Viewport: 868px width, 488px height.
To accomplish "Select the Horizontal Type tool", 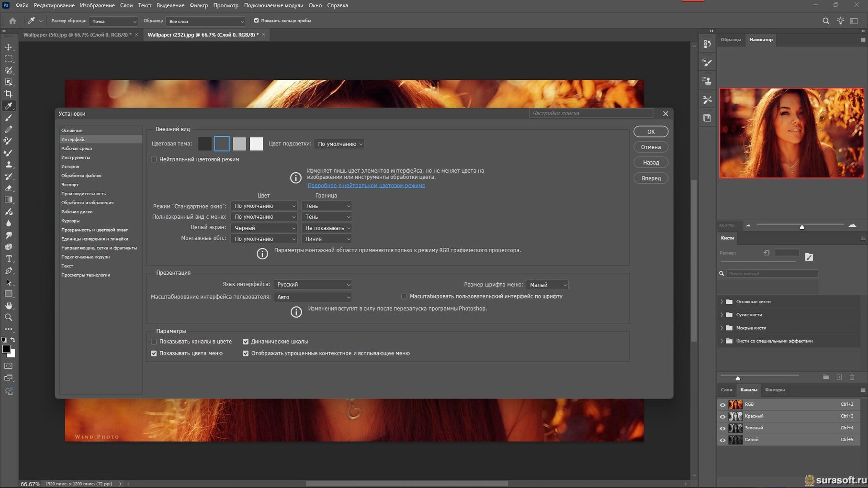I will [x=9, y=259].
